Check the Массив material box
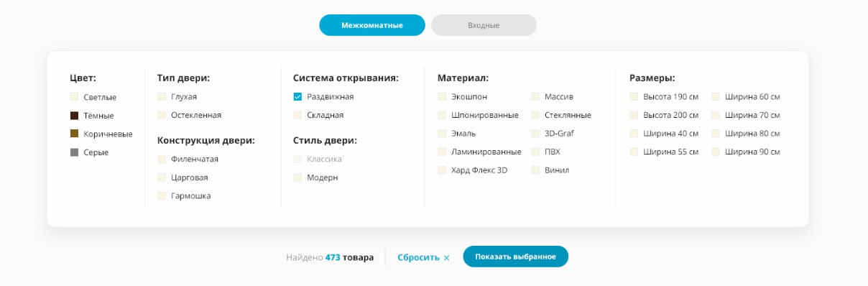This screenshot has height=286, width=868. click(x=536, y=96)
